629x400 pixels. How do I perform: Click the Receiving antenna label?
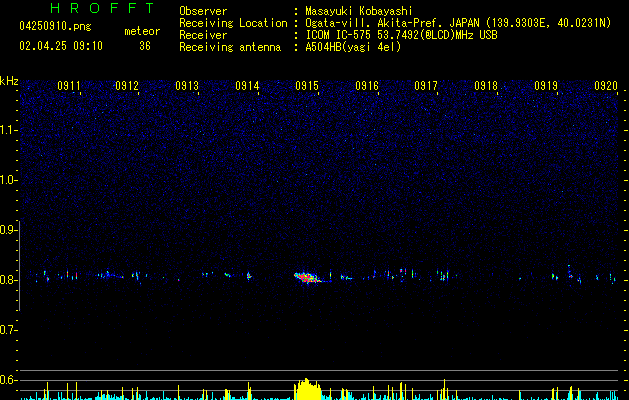coord(230,47)
